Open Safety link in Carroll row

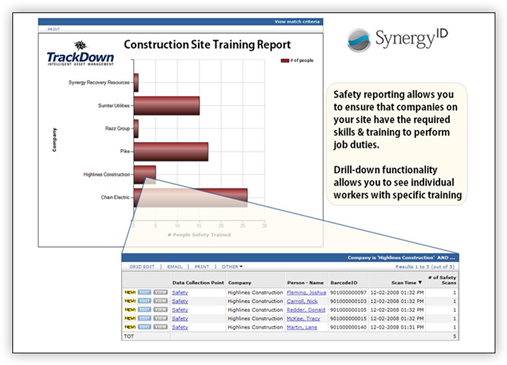(x=180, y=301)
